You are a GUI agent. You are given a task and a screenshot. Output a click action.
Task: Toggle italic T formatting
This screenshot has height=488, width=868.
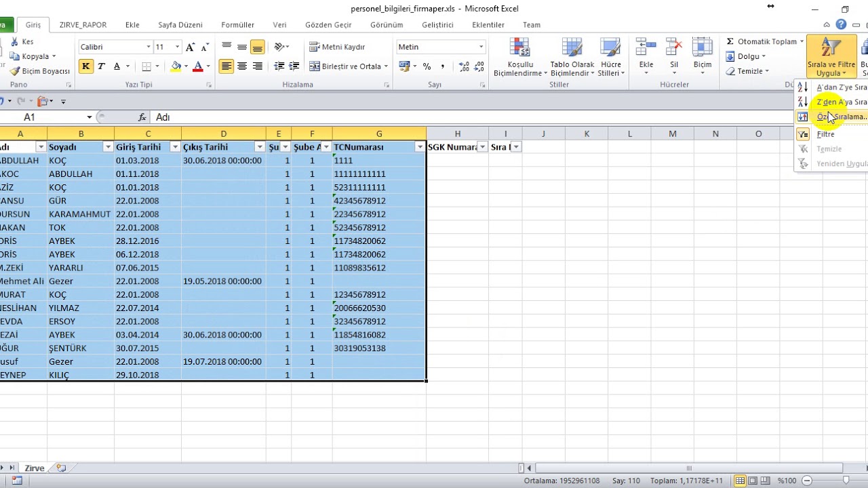pyautogui.click(x=101, y=66)
